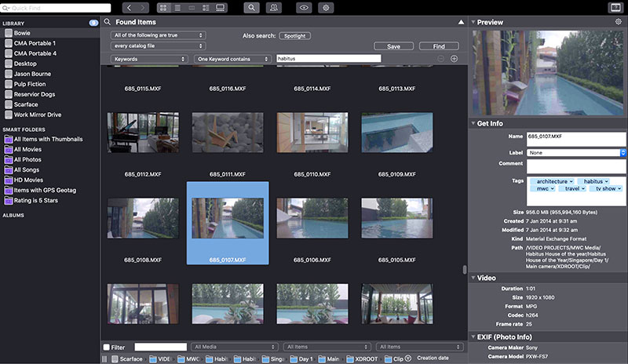Open toolbar gear settings
This screenshot has width=628, height=364.
326,8
